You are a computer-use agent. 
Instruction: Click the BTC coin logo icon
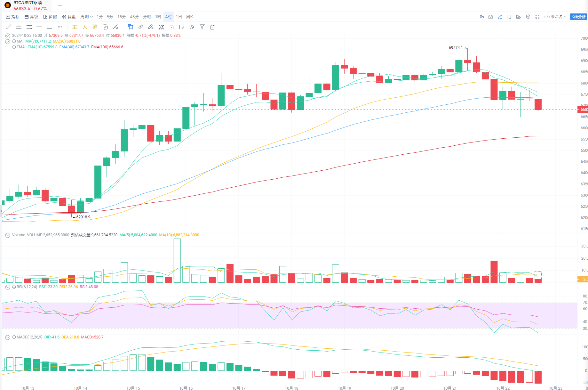8,5
